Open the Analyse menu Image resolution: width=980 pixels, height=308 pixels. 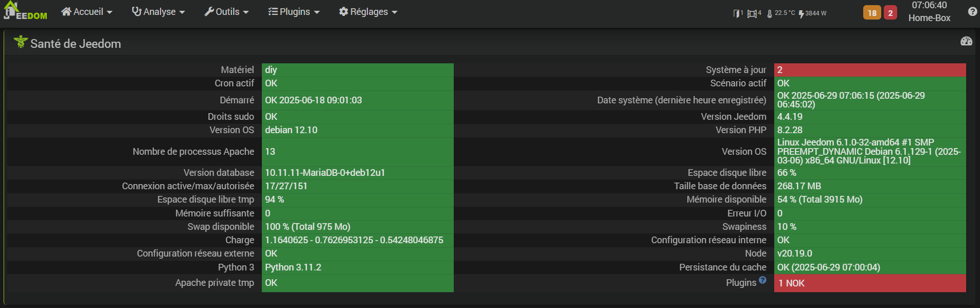(x=158, y=11)
